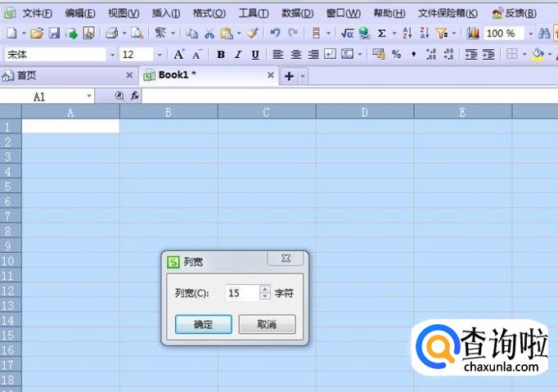The height and width of the screenshot is (392, 558).
Task: Open file with the folder icon
Action: (x=37, y=34)
